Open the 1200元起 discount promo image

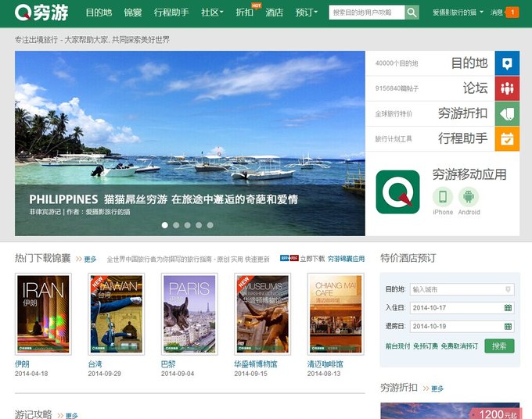pos(450,411)
